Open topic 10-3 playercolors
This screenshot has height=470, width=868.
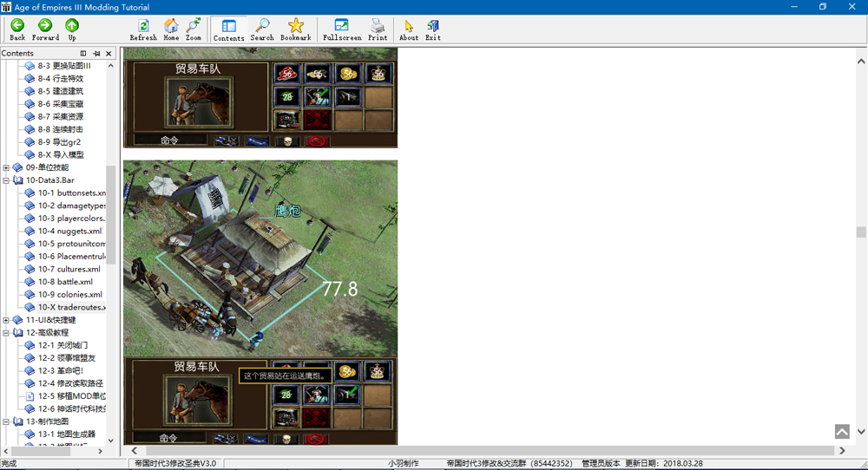(x=71, y=218)
